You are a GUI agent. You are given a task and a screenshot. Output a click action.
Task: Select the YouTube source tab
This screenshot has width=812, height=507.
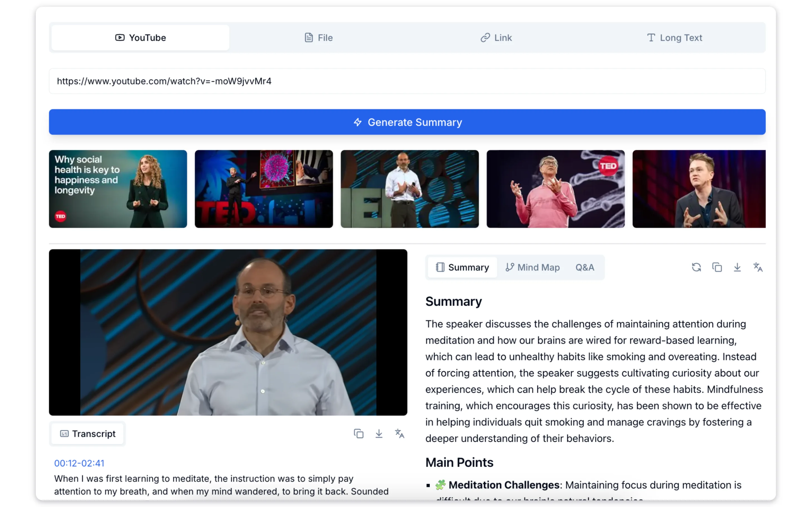140,37
